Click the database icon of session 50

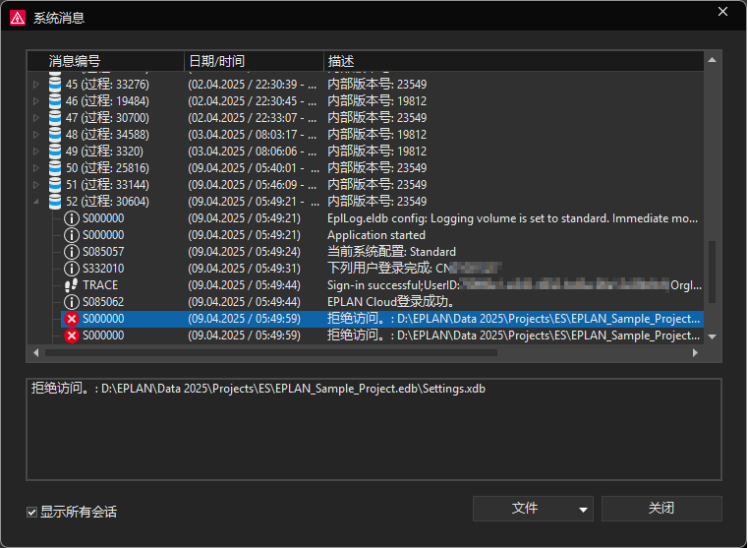(55, 168)
